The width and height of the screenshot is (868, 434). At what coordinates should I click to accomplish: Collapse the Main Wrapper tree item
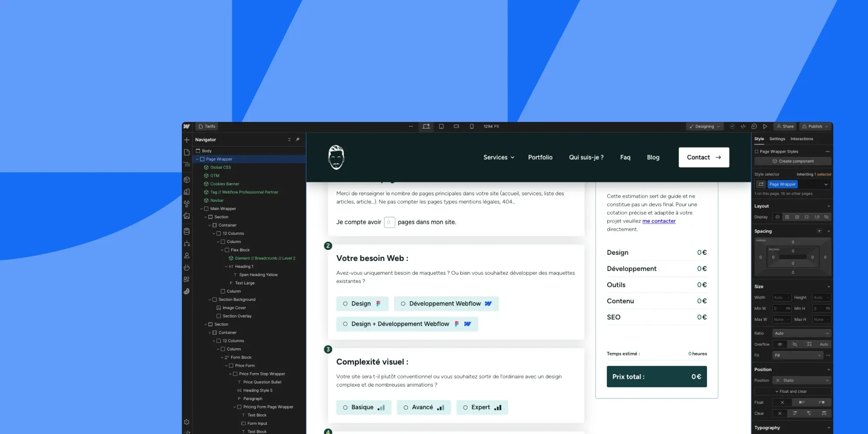click(x=201, y=208)
